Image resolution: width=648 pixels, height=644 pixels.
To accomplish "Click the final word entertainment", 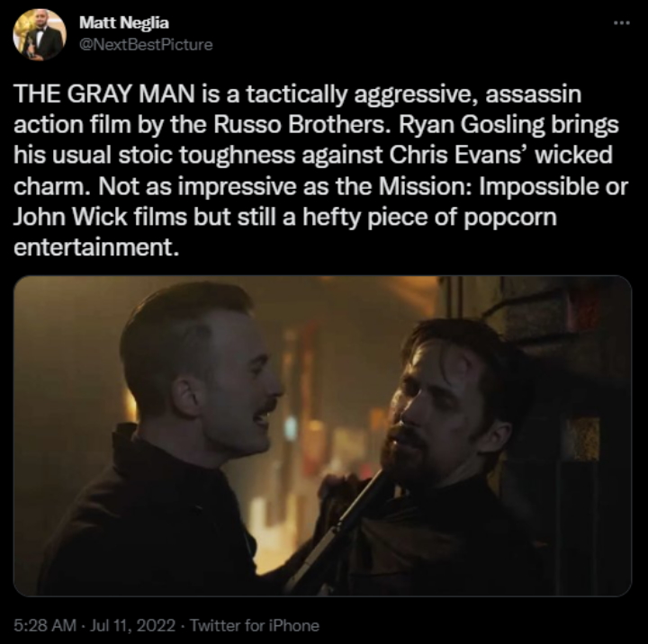I will [x=96, y=247].
